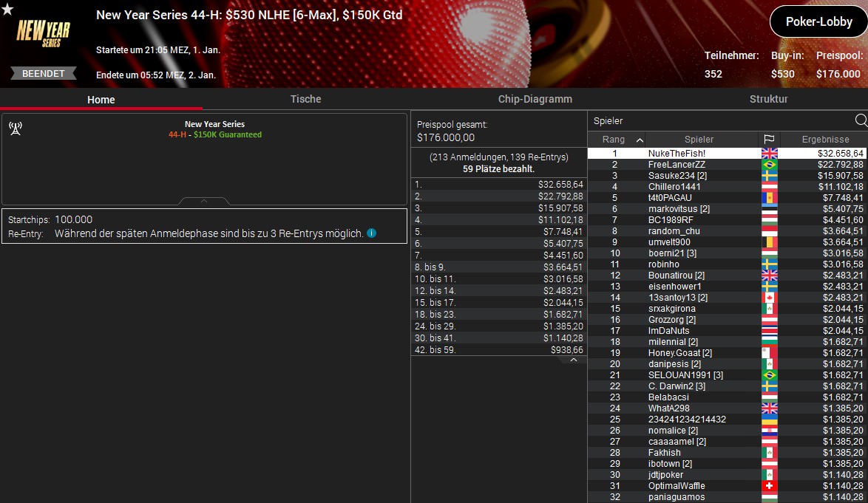The height and width of the screenshot is (503, 868).
Task: Toggle Rang column sort arrow
Action: [x=640, y=140]
